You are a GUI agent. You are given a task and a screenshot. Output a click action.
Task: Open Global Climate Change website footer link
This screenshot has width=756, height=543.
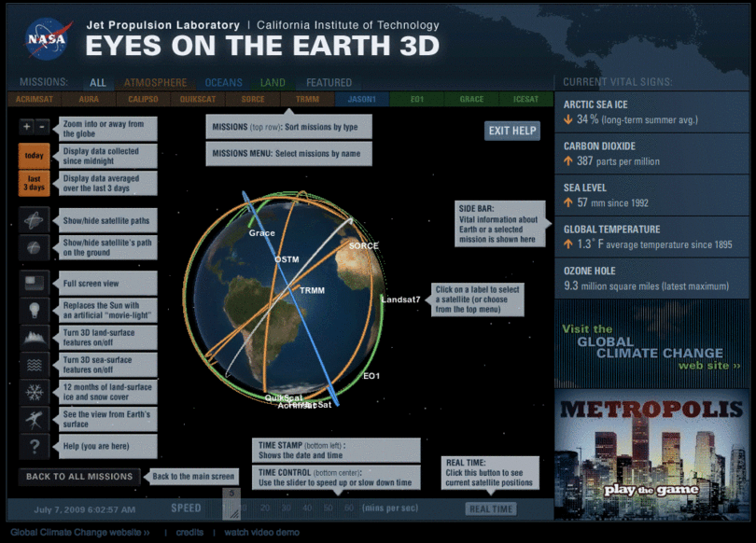pyautogui.click(x=80, y=533)
